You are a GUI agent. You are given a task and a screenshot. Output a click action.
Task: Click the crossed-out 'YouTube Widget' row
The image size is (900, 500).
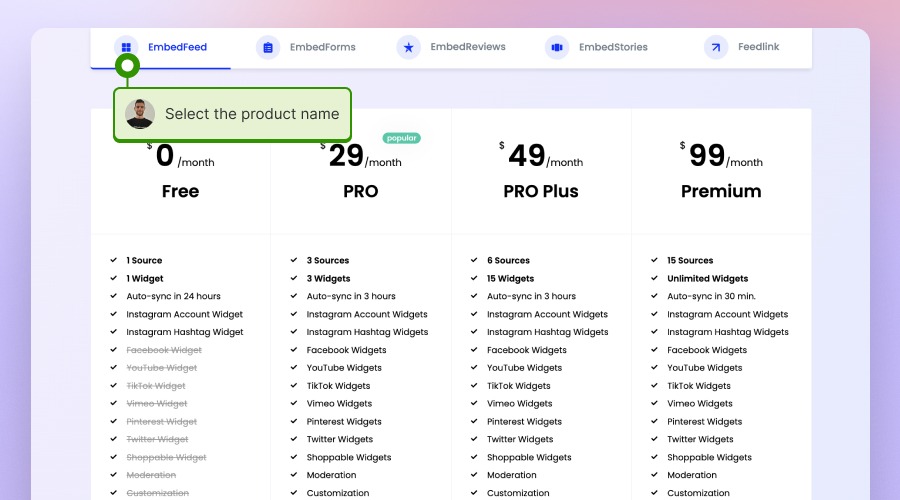(x=154, y=367)
